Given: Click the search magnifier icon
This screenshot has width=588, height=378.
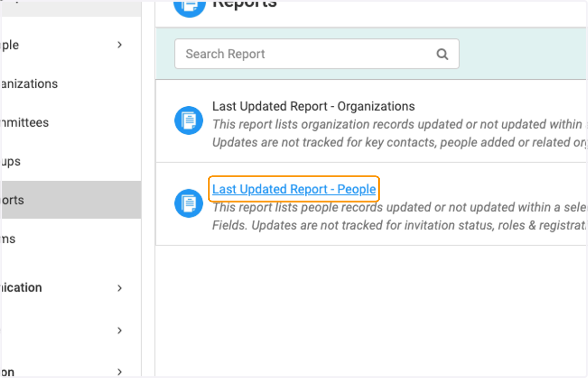Looking at the screenshot, I should click(442, 54).
